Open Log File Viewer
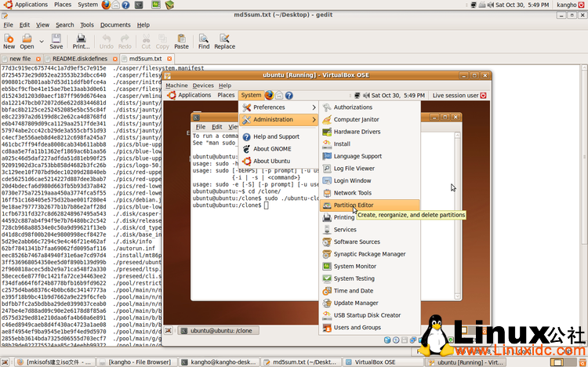 [x=370, y=169]
